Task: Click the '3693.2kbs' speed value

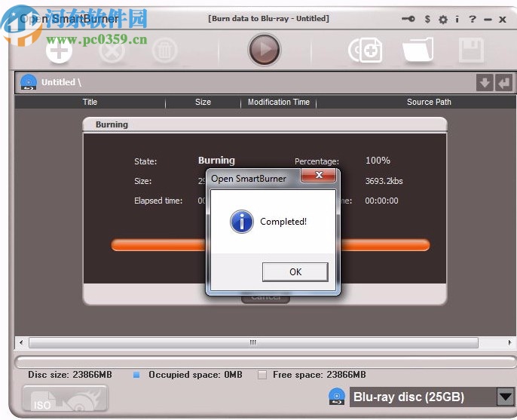Action: pyautogui.click(x=384, y=181)
